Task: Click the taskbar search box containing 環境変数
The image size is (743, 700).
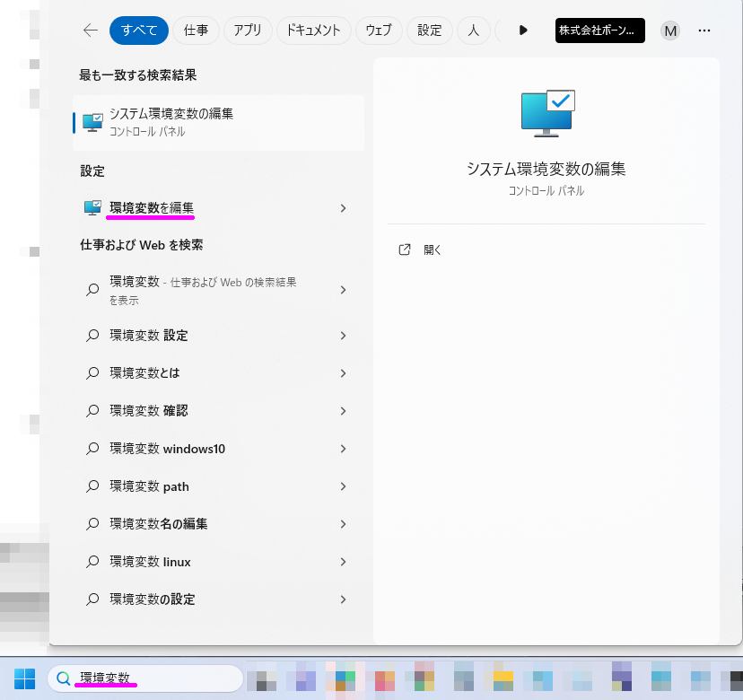Action: pos(145,678)
